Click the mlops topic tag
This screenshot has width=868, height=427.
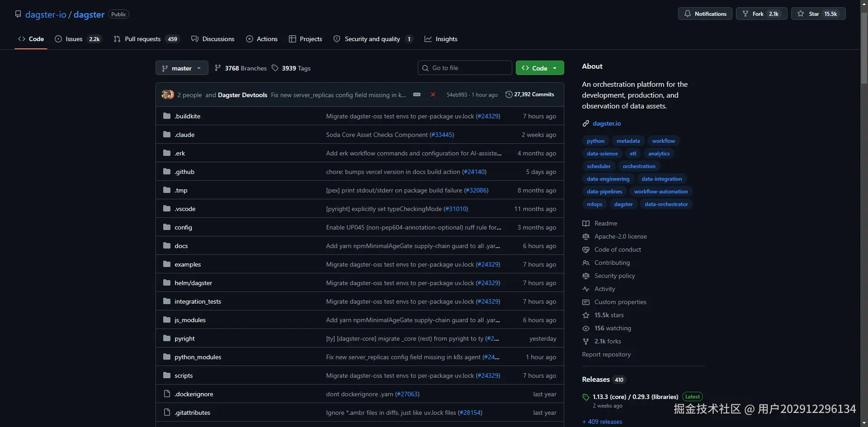[x=594, y=204]
